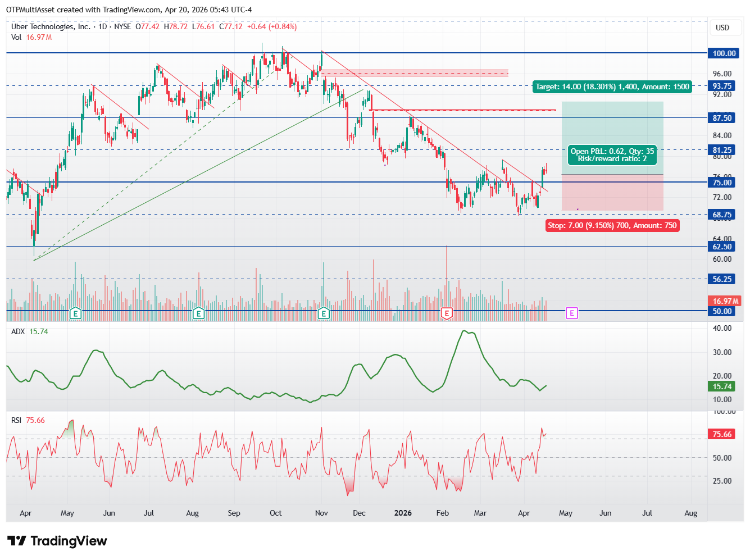Click the TradingView logo
Screen dimensions: 750x560
(x=57, y=541)
